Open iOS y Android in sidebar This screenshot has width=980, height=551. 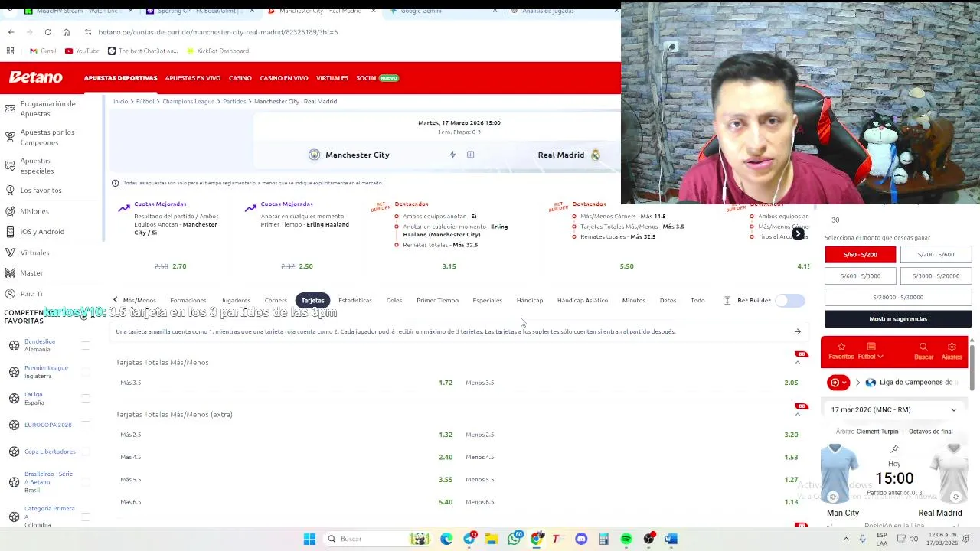tap(42, 232)
